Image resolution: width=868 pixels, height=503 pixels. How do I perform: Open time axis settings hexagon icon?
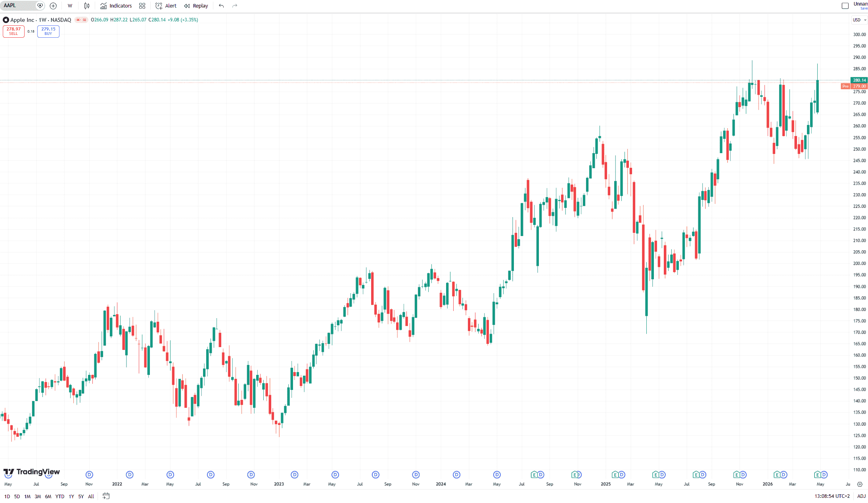click(x=860, y=484)
